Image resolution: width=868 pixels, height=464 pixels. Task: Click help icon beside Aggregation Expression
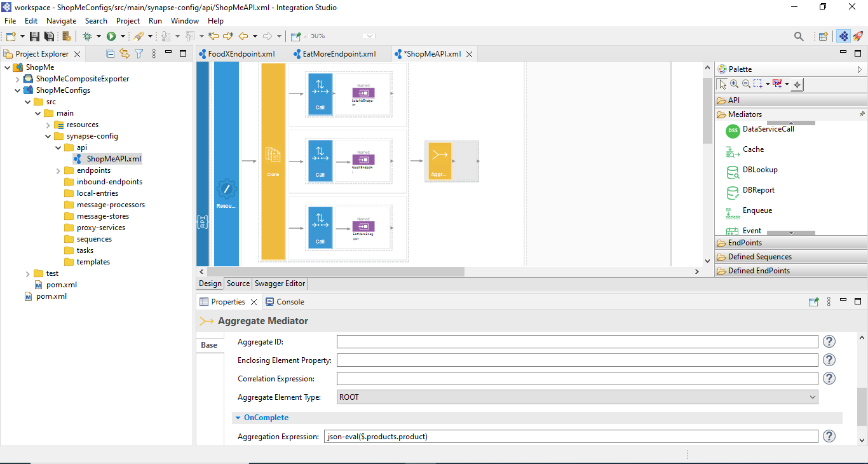(x=829, y=436)
